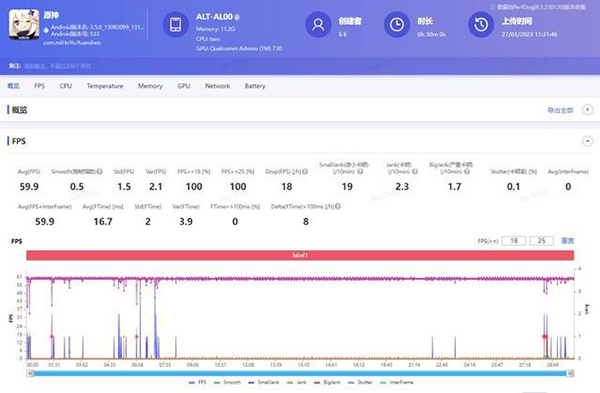Screen dimensions: 600x393
Task: Switch to the GPU tab
Action: click(184, 86)
